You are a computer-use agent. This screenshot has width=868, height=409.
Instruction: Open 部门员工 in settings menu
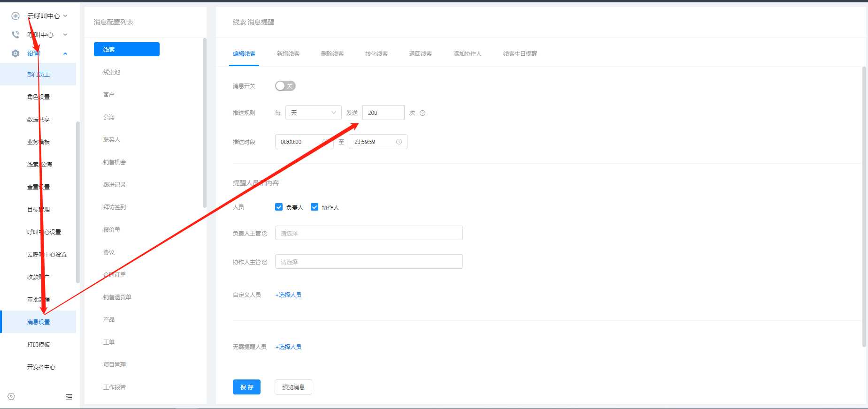point(38,74)
